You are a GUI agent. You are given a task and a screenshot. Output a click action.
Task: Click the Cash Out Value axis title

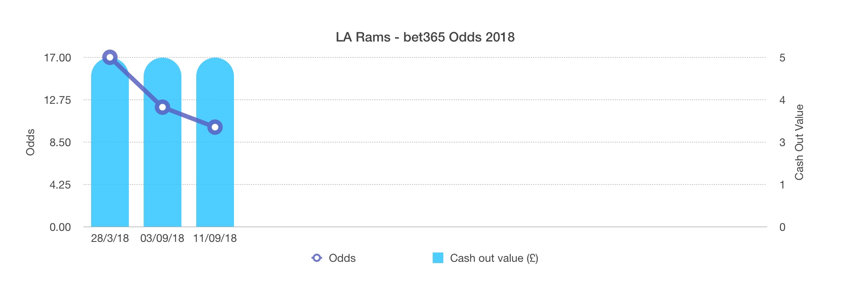point(799,142)
